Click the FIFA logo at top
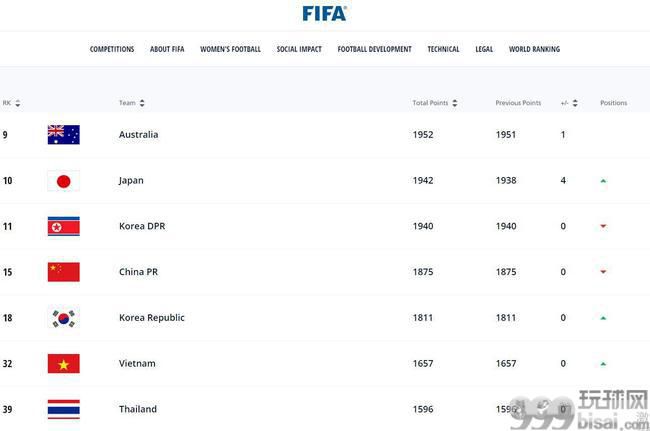Screen dimensions: 650x431 pyautogui.click(x=325, y=13)
